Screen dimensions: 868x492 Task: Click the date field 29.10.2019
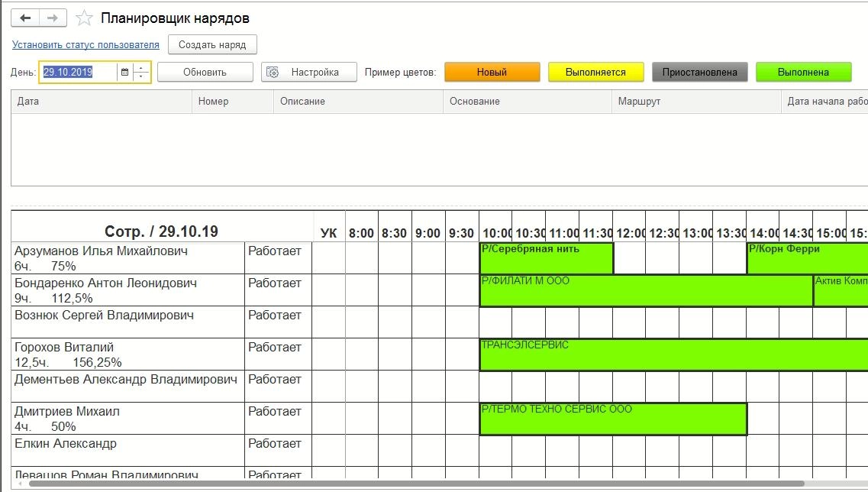pos(78,72)
